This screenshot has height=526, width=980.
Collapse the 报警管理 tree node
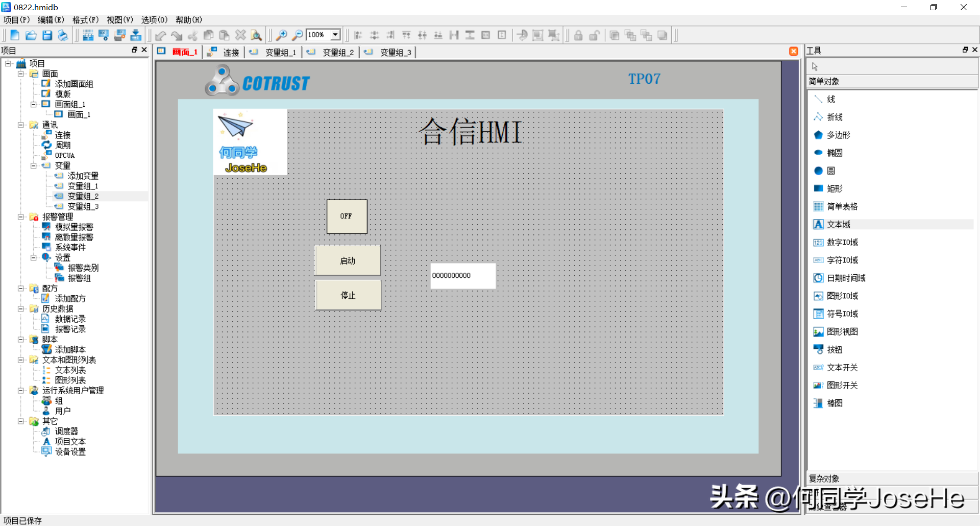coord(21,217)
